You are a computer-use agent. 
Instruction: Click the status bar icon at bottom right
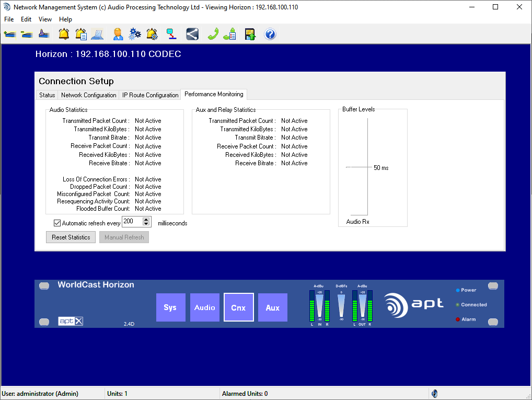click(435, 394)
